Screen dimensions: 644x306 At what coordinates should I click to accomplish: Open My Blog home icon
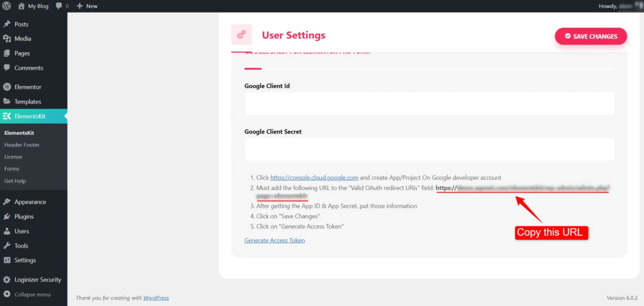click(x=21, y=6)
